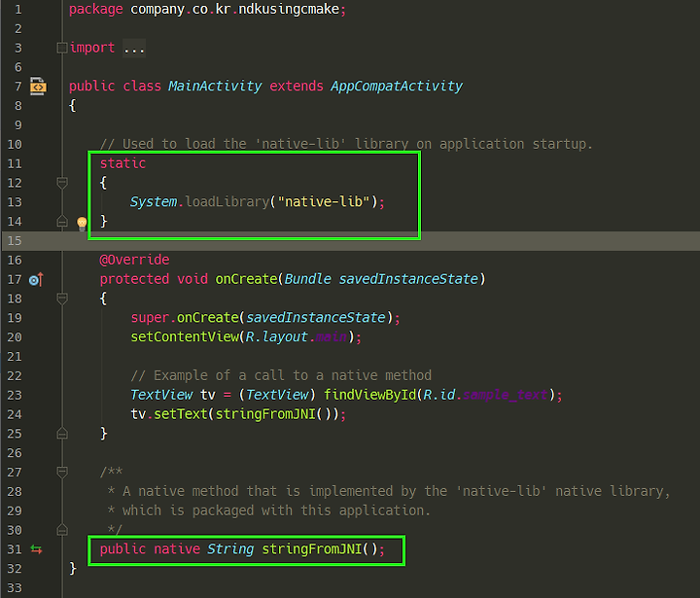Click 'AppCompatActivity' superclass name
This screenshot has width=700, height=598.
[397, 86]
